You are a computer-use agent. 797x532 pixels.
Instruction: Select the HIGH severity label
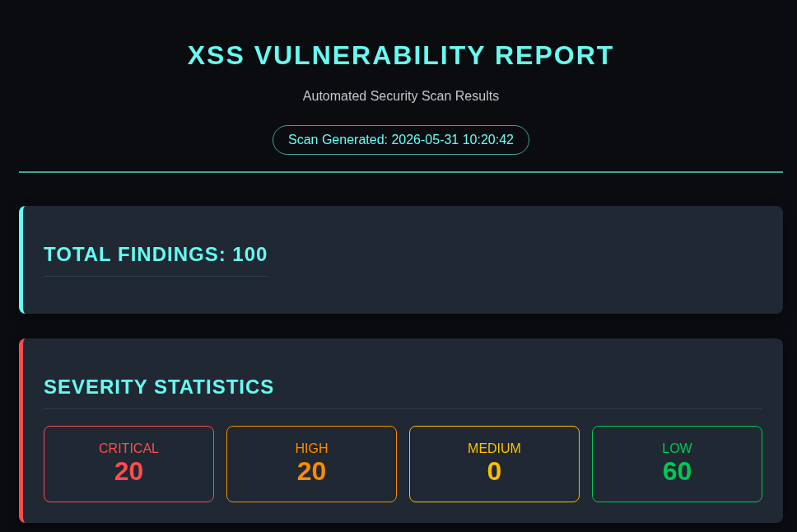[x=311, y=448]
